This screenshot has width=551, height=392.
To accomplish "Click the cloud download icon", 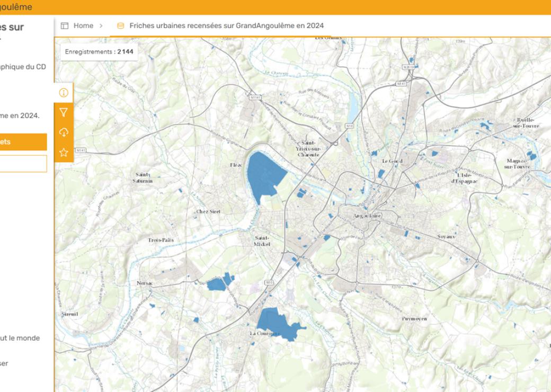I will (x=64, y=132).
